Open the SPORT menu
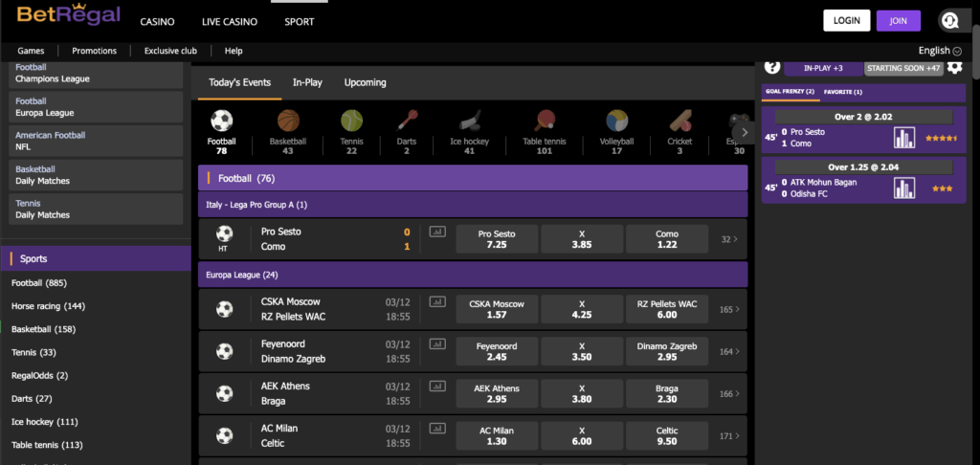 (x=300, y=21)
